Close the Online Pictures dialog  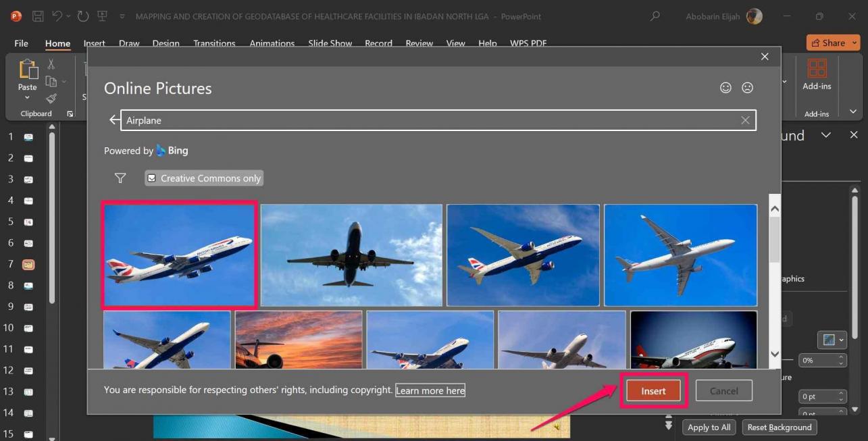click(x=765, y=57)
